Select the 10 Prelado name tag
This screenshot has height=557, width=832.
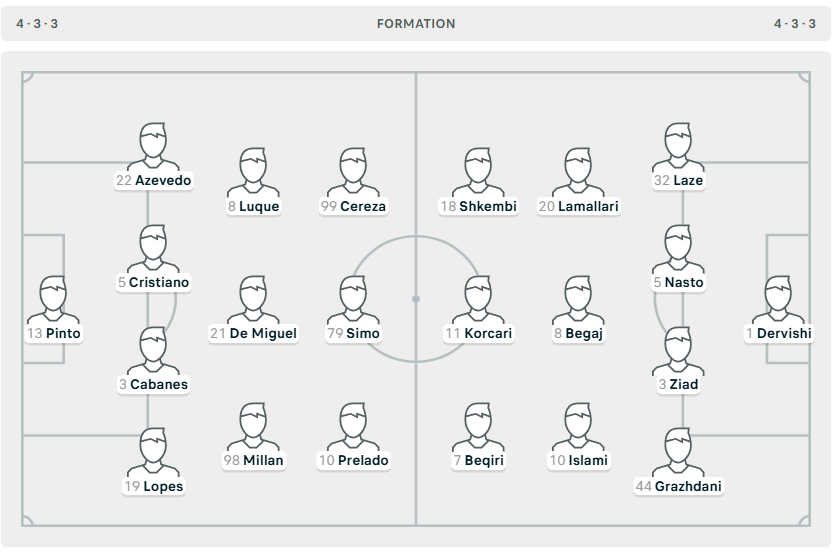coord(353,460)
